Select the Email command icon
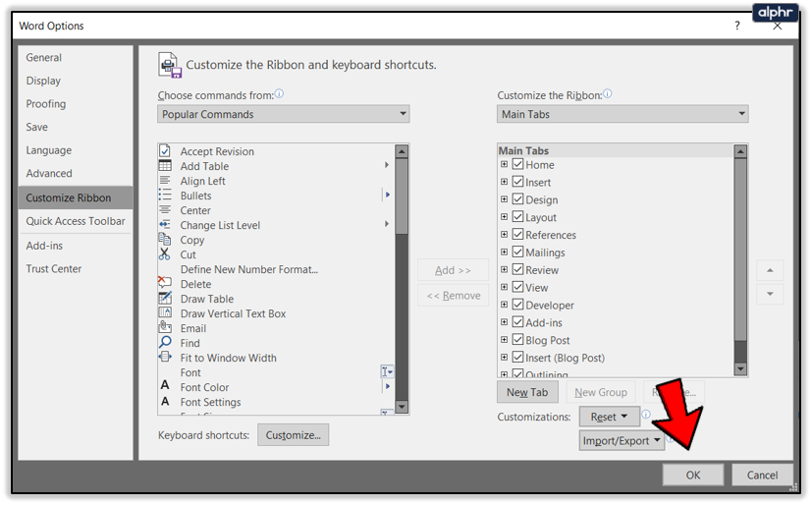 [x=165, y=328]
